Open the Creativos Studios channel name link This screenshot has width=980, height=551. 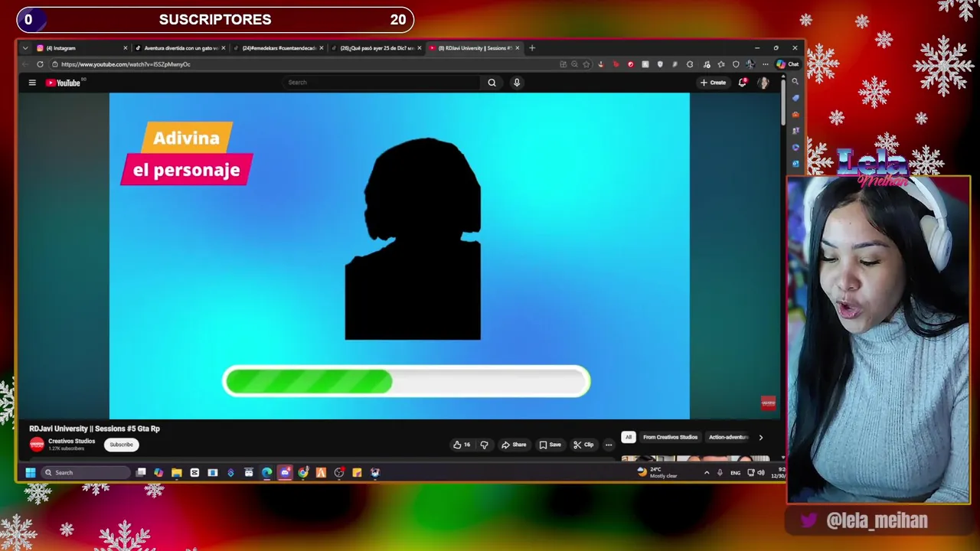click(x=72, y=441)
